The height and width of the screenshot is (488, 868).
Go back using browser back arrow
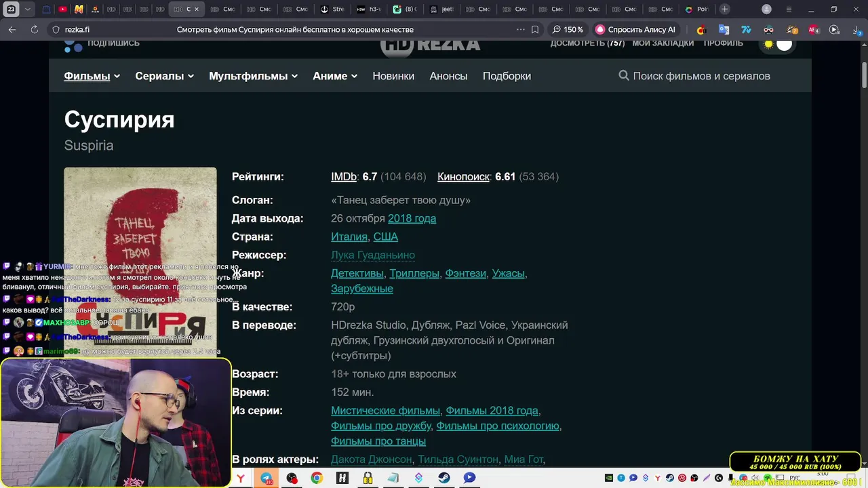[12, 30]
